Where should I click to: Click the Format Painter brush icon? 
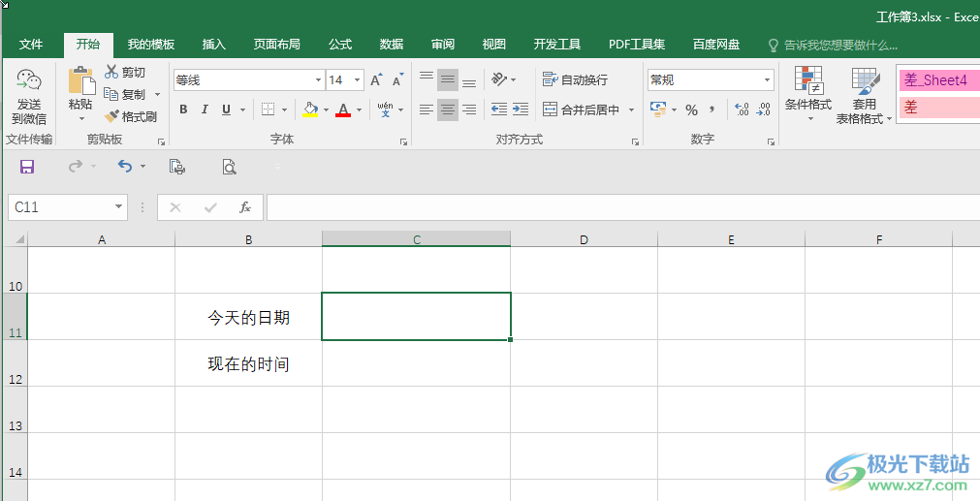point(111,117)
